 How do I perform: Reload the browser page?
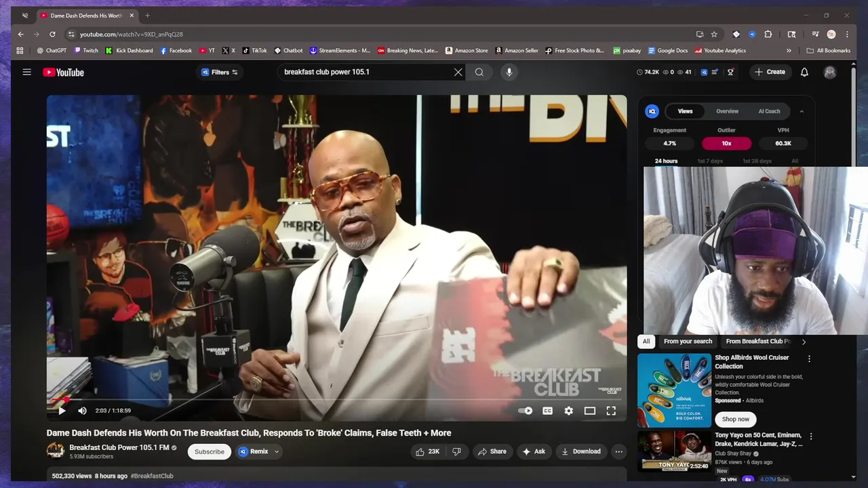coord(52,34)
